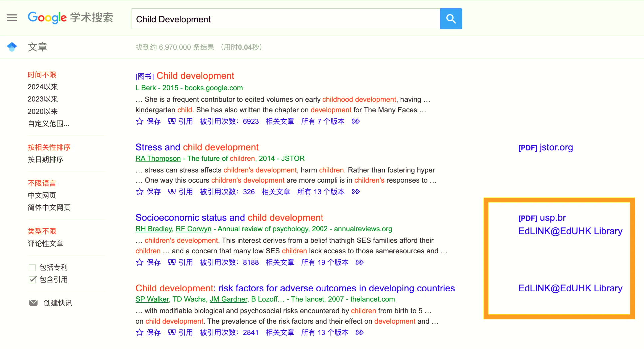The width and height of the screenshot is (644, 349).
Task: Uncheck the include citations checkbox
Action: tap(32, 279)
